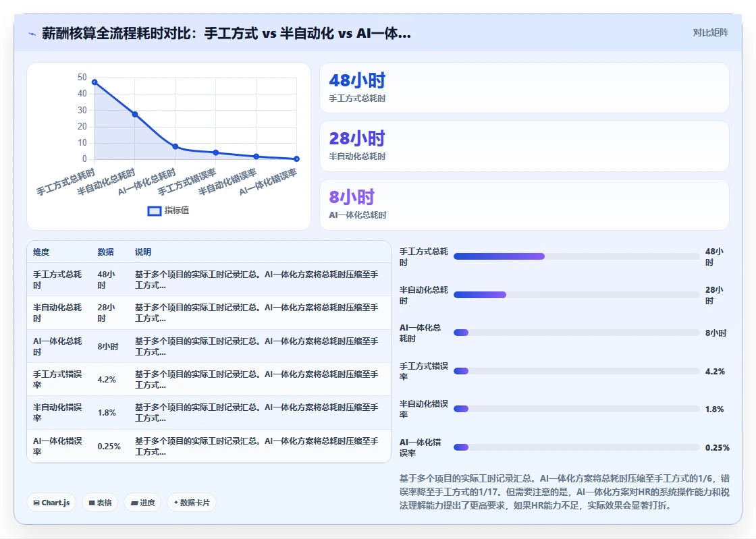Click the 手工方式总耗时 progress bar

pyautogui.click(x=576, y=256)
